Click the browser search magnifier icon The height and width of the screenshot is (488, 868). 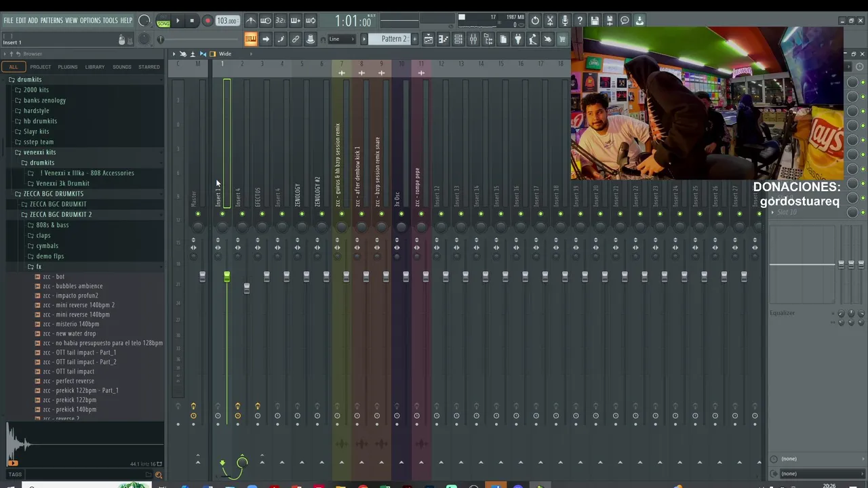point(159,474)
